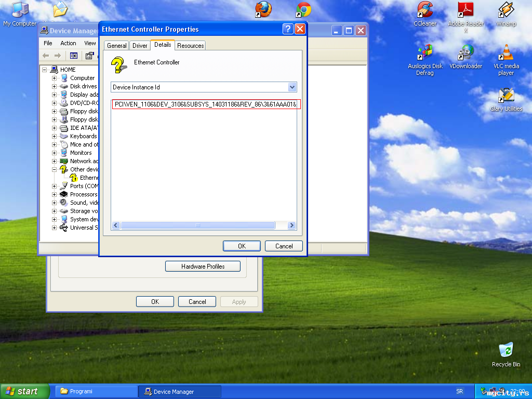Screen dimensions: 532x399
Task: Open the Device Instance Id property dropdown
Action: click(292, 87)
